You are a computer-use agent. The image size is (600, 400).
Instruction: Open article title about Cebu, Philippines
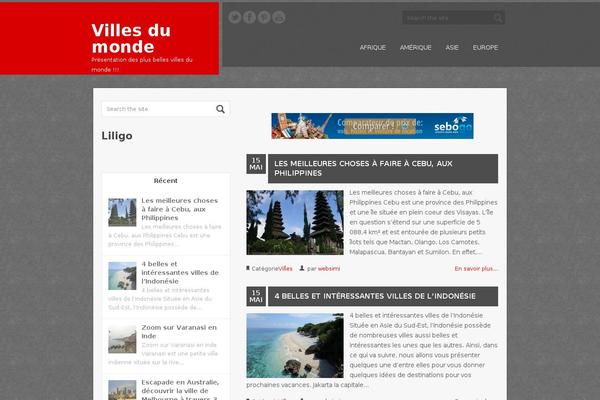click(x=363, y=168)
